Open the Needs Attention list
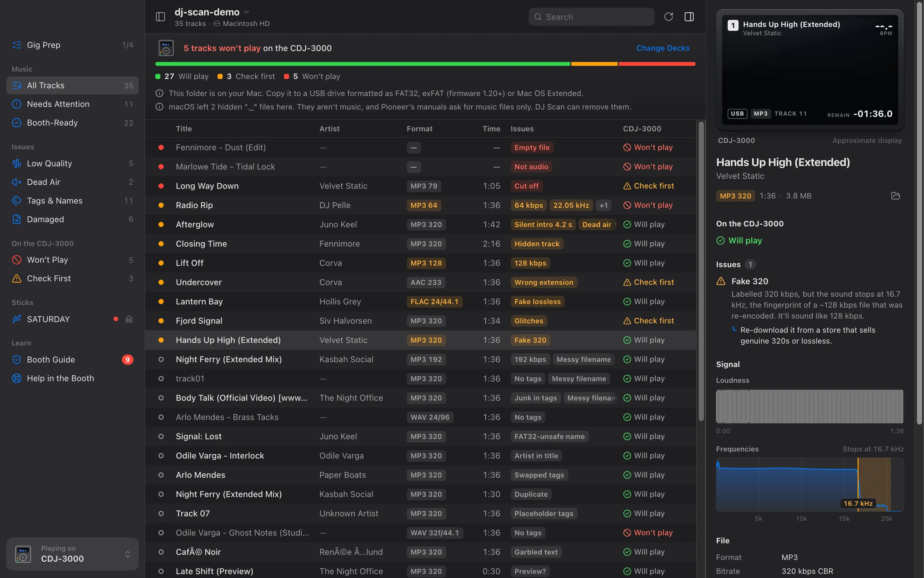Viewport: 924px width, 578px height. coord(73,104)
